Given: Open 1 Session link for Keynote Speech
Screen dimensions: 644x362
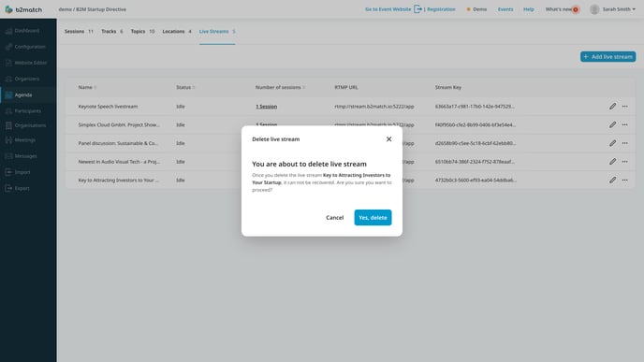Looking at the screenshot, I should click(266, 107).
